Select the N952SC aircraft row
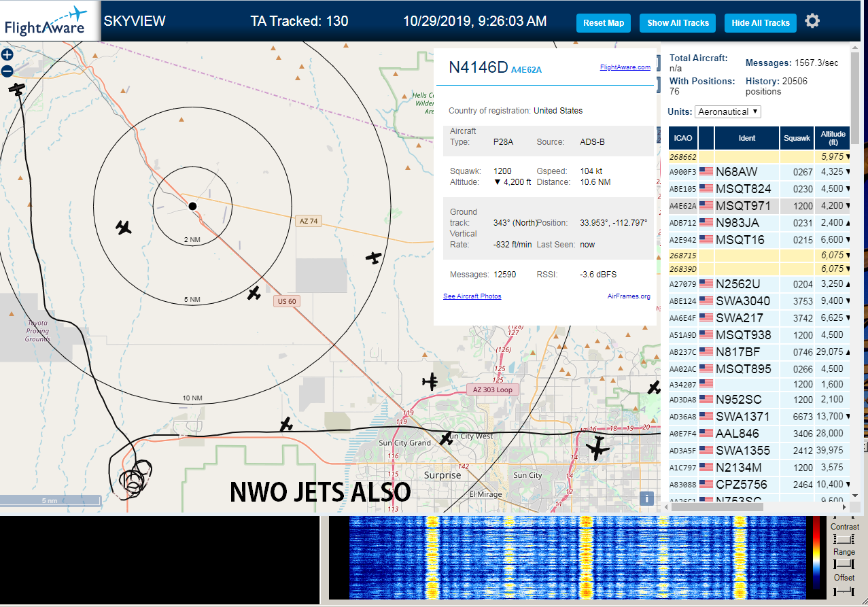This screenshot has width=868, height=607. click(759, 400)
